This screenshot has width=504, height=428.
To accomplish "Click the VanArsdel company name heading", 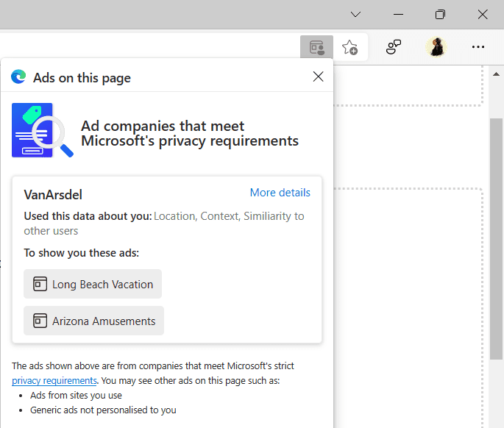I will click(53, 195).
